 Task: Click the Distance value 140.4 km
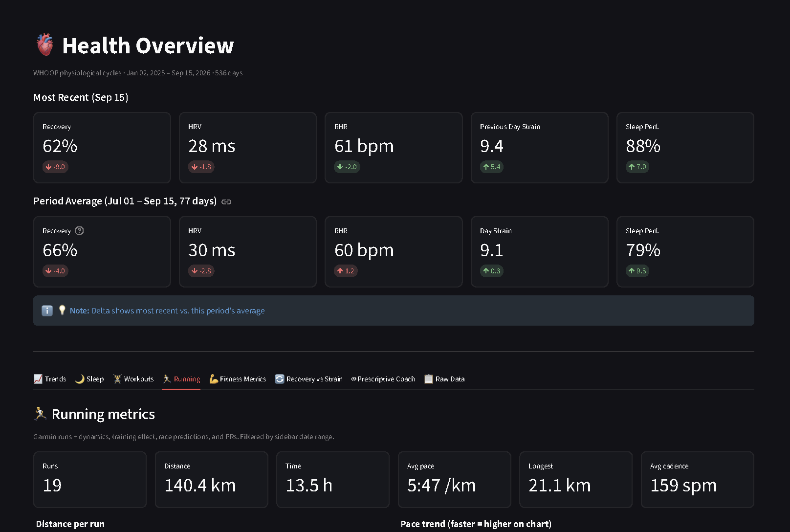[200, 486]
